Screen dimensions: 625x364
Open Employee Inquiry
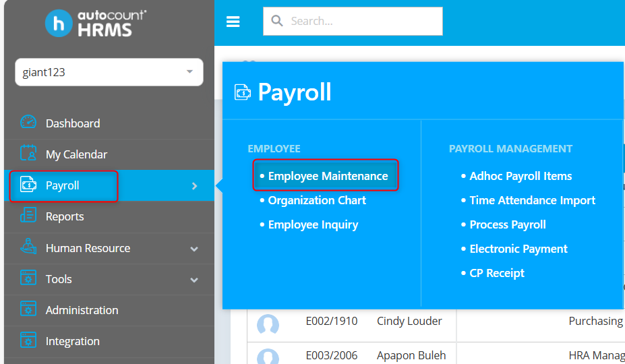point(313,224)
